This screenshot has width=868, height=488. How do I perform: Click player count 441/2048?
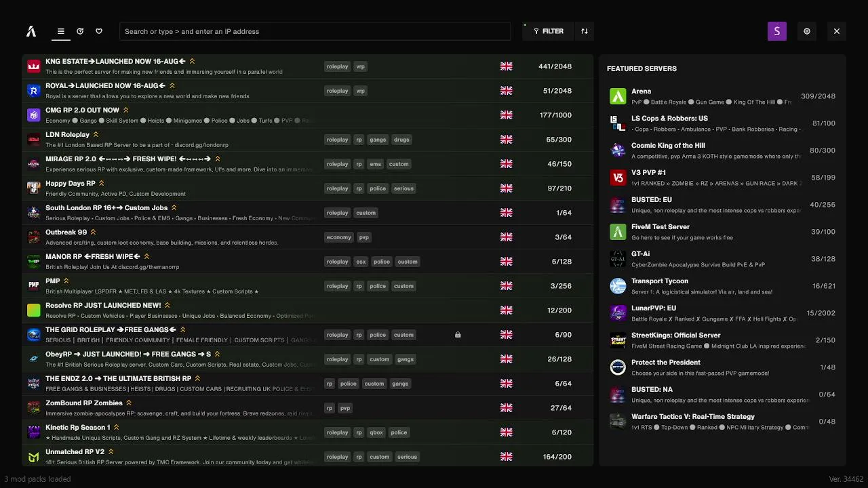pos(555,66)
